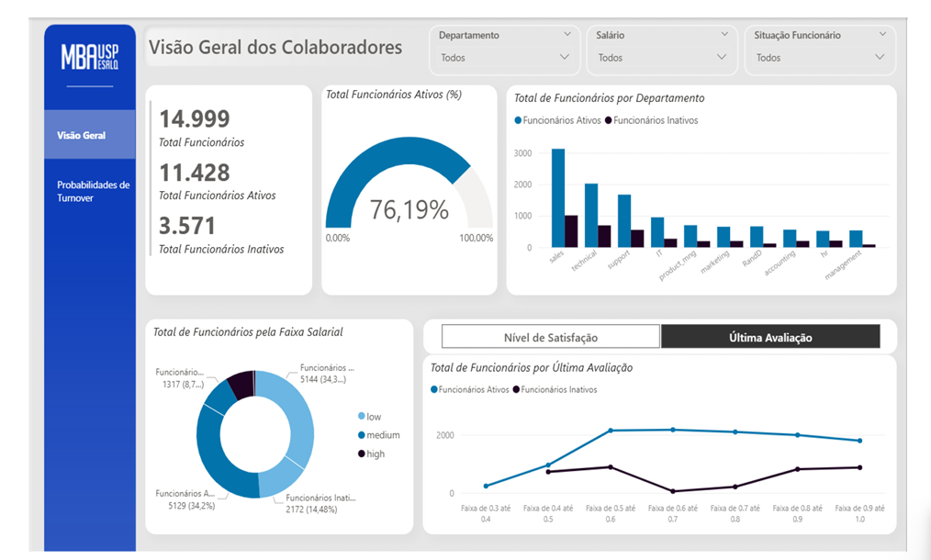Click the 76,19% active employees gauge
The height and width of the screenshot is (560, 931).
click(x=409, y=183)
